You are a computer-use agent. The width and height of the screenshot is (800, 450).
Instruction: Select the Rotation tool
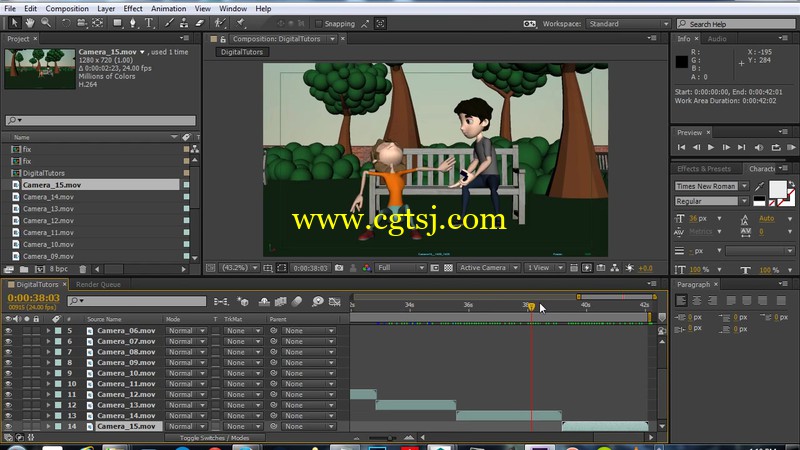[x=66, y=23]
